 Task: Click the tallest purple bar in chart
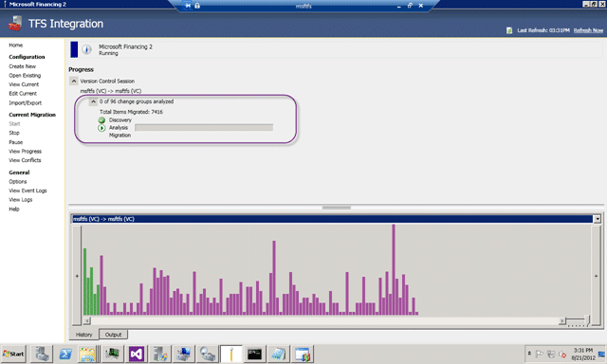click(x=394, y=269)
